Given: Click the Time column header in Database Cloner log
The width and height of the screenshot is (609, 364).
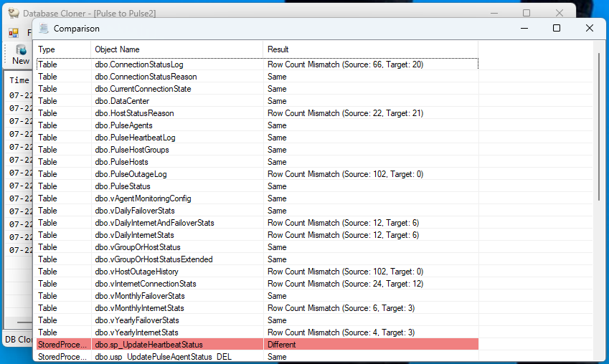Looking at the screenshot, I should coord(19,80).
